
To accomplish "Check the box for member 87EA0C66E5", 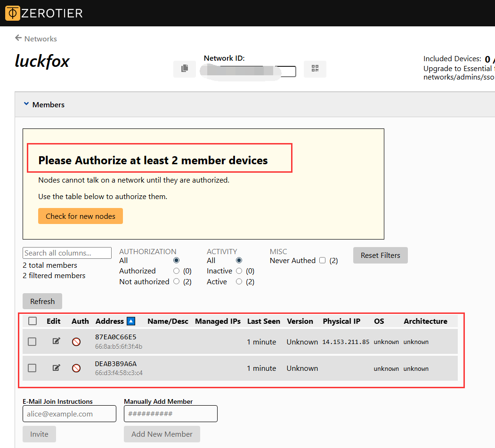I will click(32, 342).
